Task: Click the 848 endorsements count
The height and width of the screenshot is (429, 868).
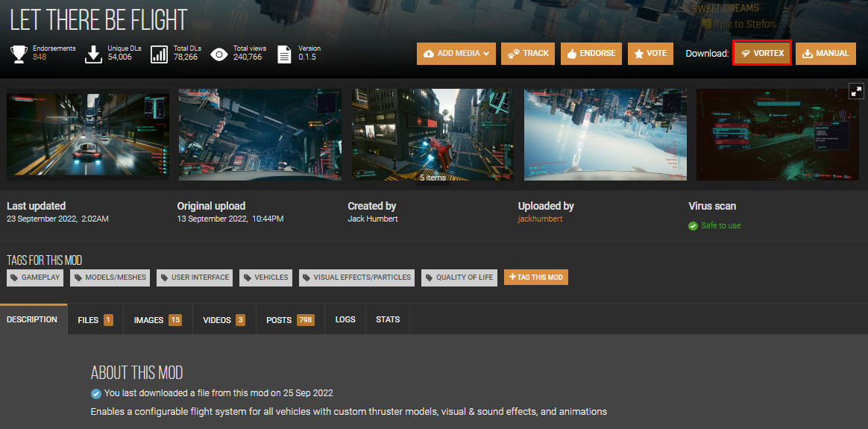Action: pyautogui.click(x=40, y=57)
